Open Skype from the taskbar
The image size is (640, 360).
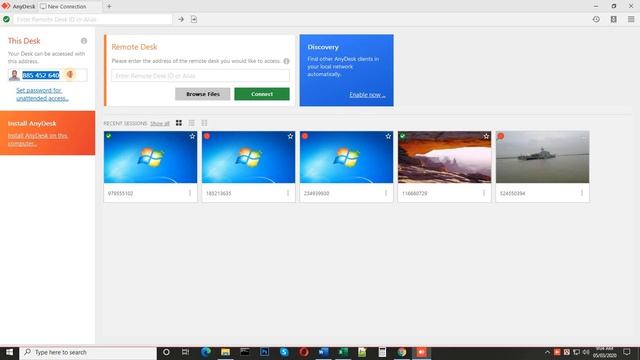pyautogui.click(x=284, y=352)
